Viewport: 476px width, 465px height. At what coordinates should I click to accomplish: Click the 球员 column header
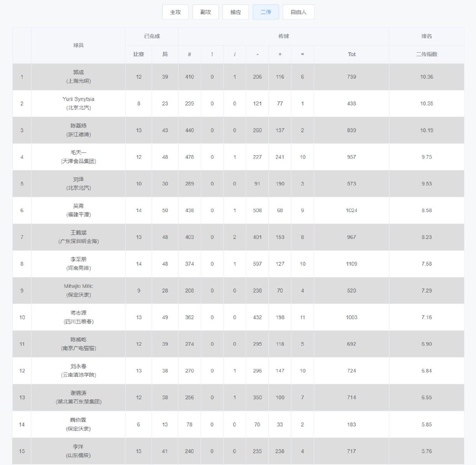79,45
